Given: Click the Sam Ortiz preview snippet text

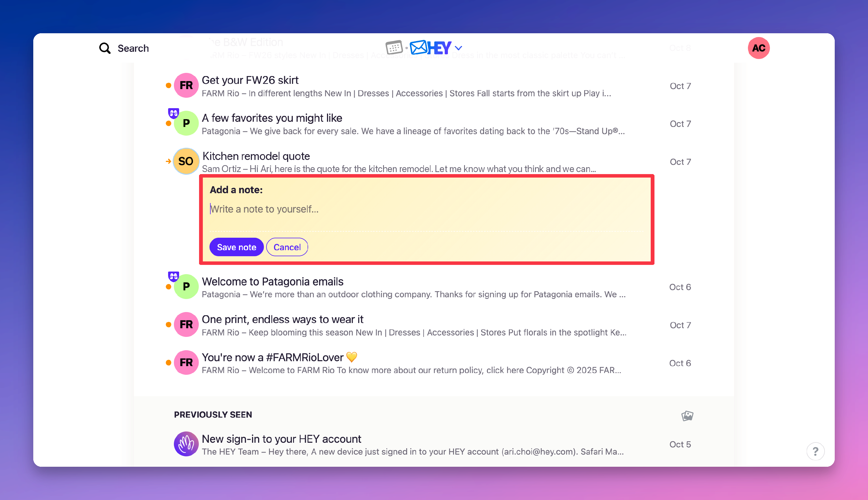Looking at the screenshot, I should (398, 169).
